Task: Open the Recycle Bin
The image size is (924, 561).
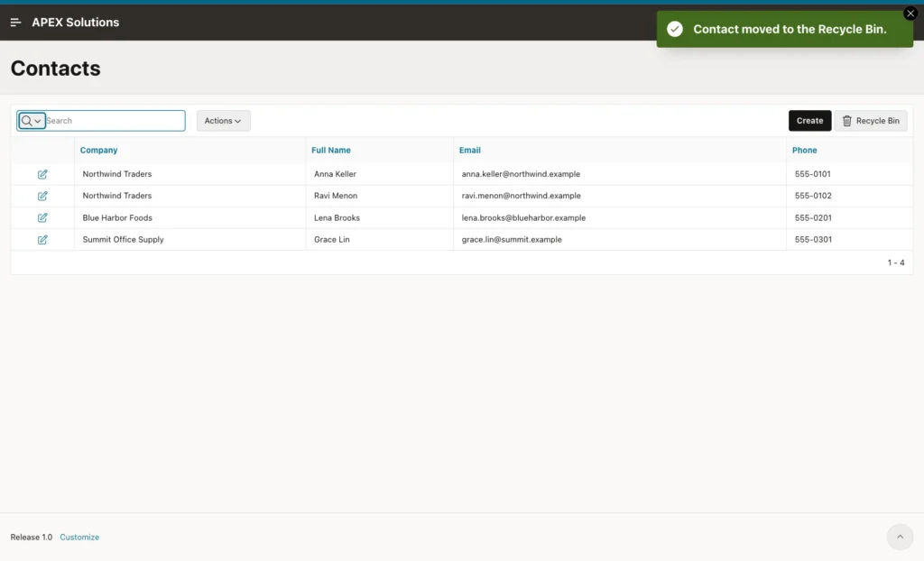Action: (871, 121)
